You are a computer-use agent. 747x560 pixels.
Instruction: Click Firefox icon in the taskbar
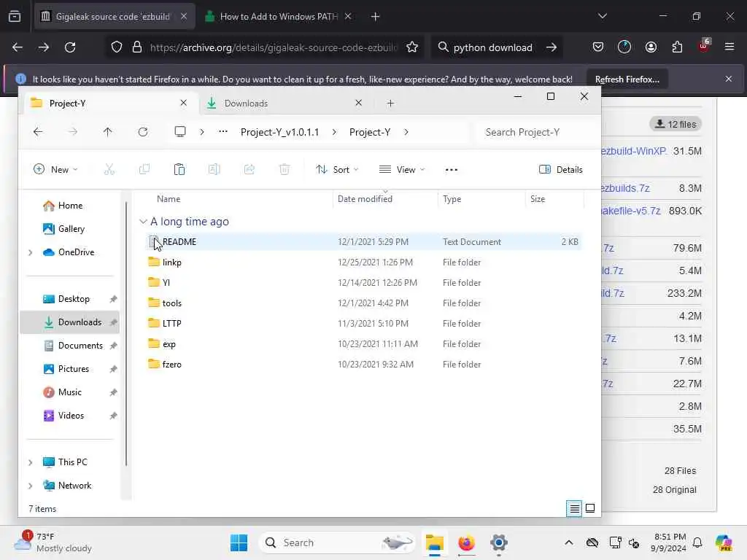click(466, 542)
